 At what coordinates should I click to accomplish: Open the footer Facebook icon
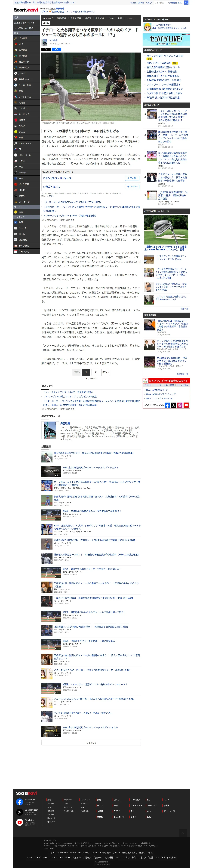[20, 802]
